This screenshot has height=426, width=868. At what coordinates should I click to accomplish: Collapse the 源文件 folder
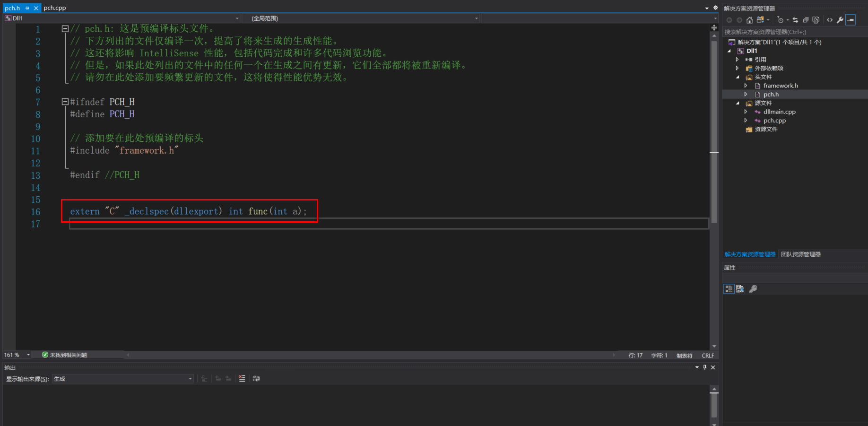(x=738, y=103)
